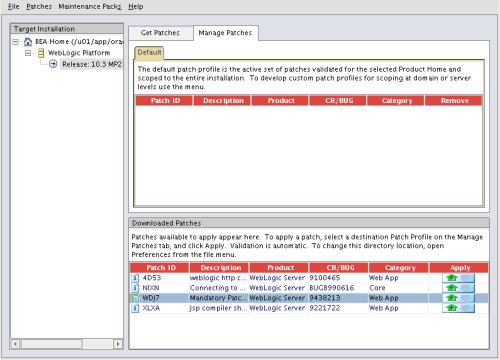The width and height of the screenshot is (500, 360).
Task: Select the BEA Home tree item
Action: click(79, 42)
